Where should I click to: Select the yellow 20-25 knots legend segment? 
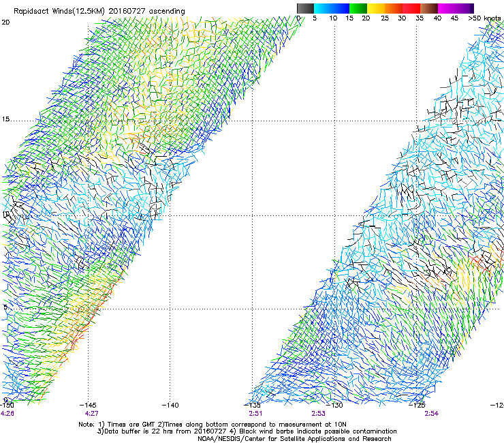click(376, 8)
